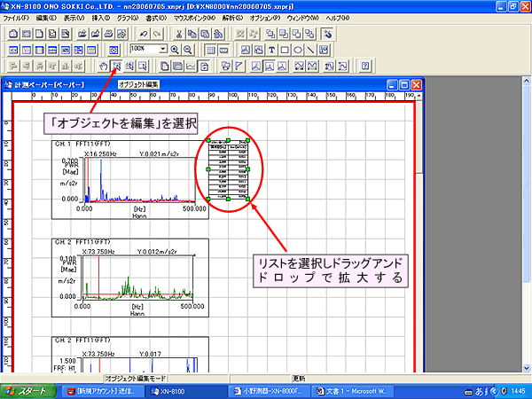532x399 pixels.
Task: Click the Print icon in top toolbar
Action: point(108,34)
